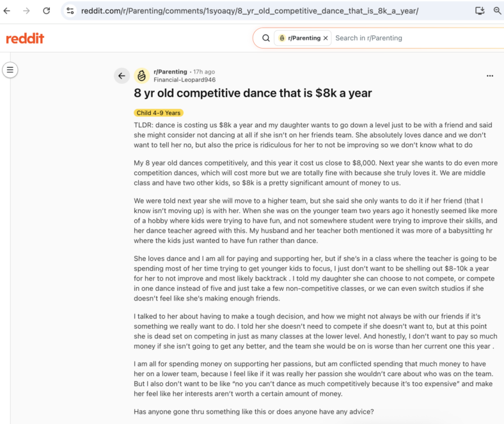Open the post's three-dot overflow menu

click(490, 76)
